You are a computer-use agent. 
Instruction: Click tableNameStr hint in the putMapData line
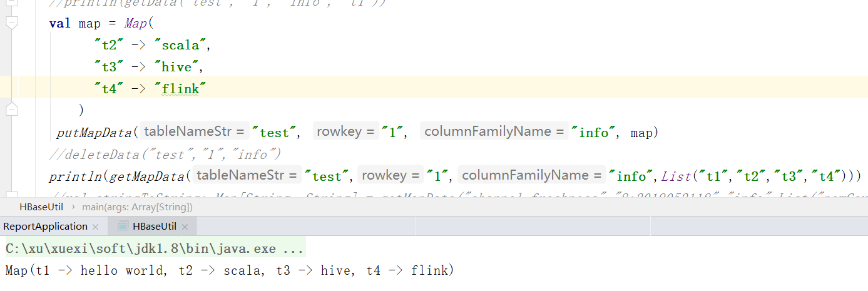click(x=193, y=132)
